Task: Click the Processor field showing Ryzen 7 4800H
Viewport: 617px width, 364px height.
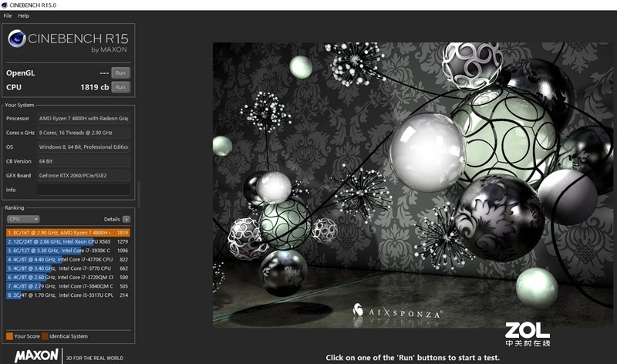Action: (x=83, y=119)
